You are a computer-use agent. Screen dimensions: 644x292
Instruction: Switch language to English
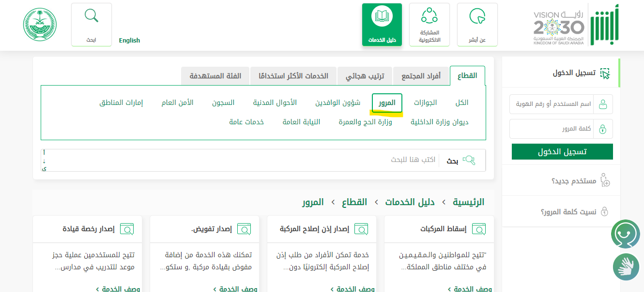(129, 41)
